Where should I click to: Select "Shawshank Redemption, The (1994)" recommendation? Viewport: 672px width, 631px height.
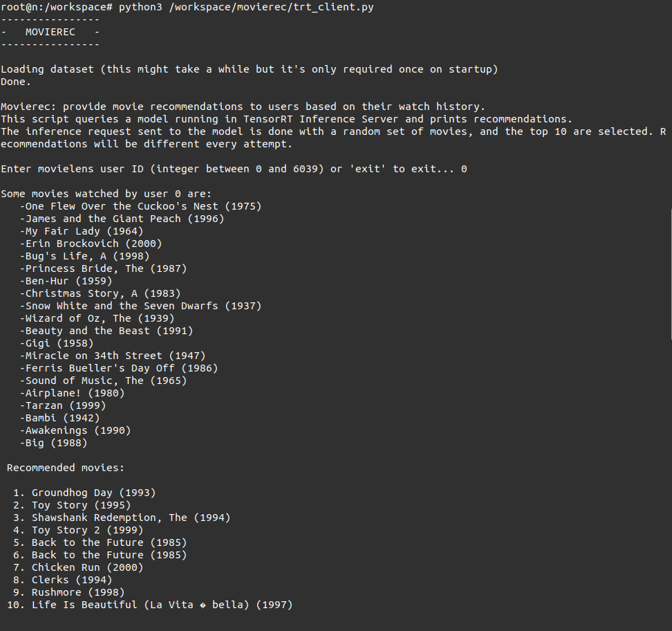coord(131,518)
